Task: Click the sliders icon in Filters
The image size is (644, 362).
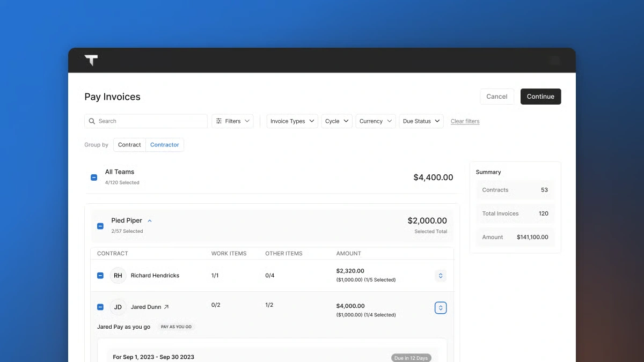Action: [219, 121]
